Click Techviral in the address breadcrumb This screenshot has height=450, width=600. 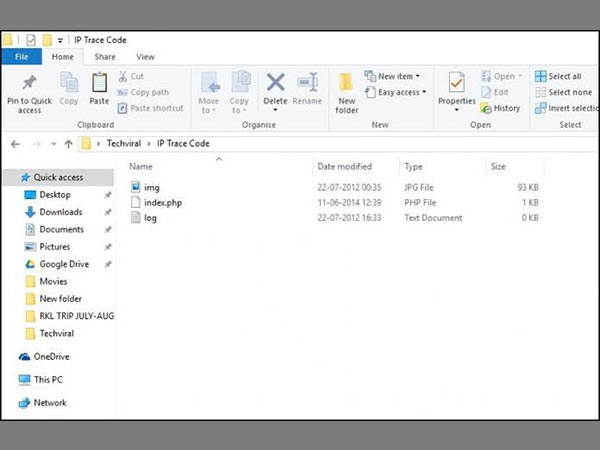[x=124, y=143]
